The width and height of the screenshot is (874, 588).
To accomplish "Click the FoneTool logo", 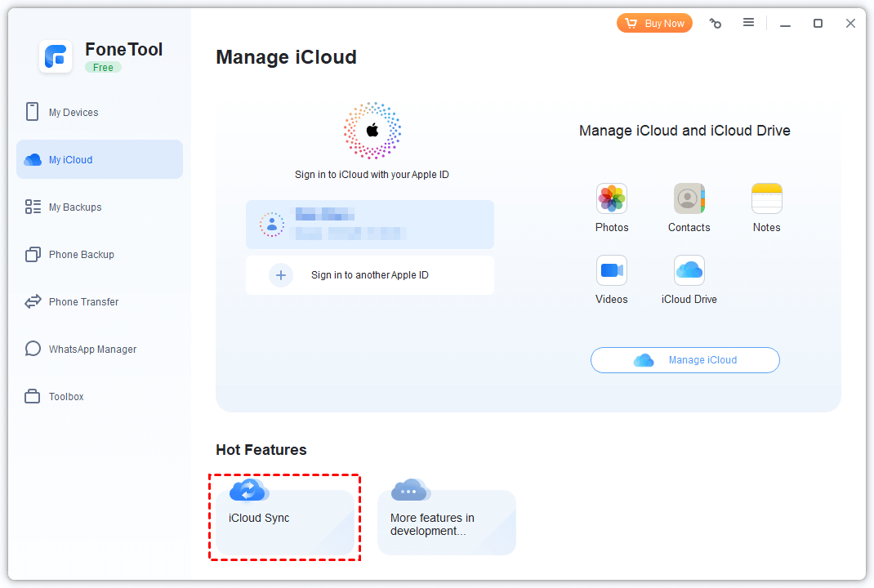I will (56, 56).
